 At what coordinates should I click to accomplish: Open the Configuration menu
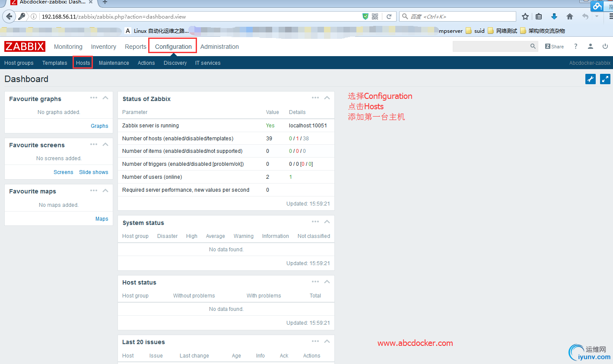point(173,47)
